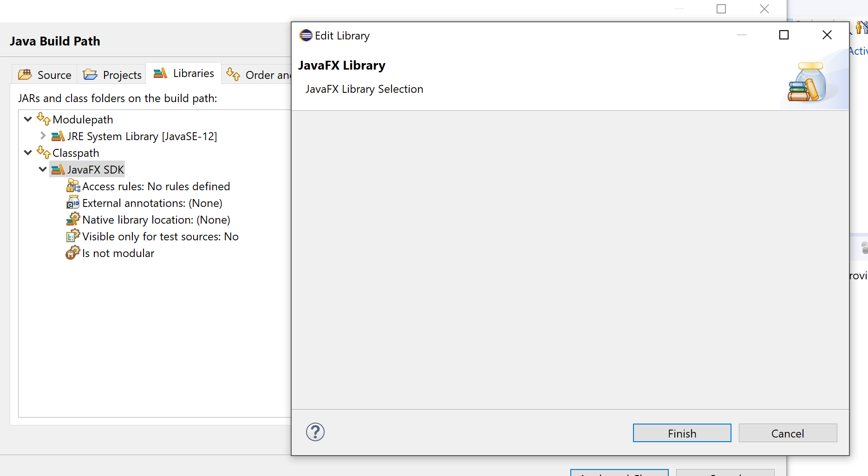Switch to the Source tab
This screenshot has height=476, width=868.
(x=45, y=75)
